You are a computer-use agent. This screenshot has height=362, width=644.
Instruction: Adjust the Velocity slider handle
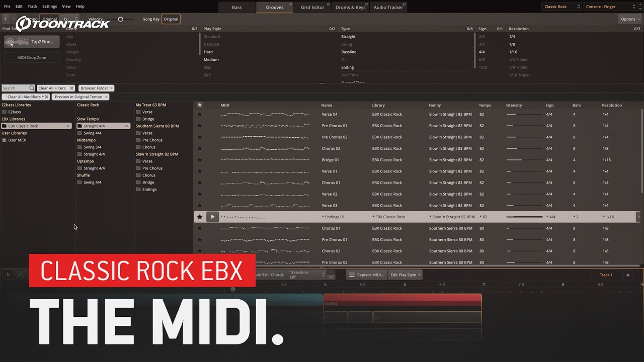(x=120, y=19)
